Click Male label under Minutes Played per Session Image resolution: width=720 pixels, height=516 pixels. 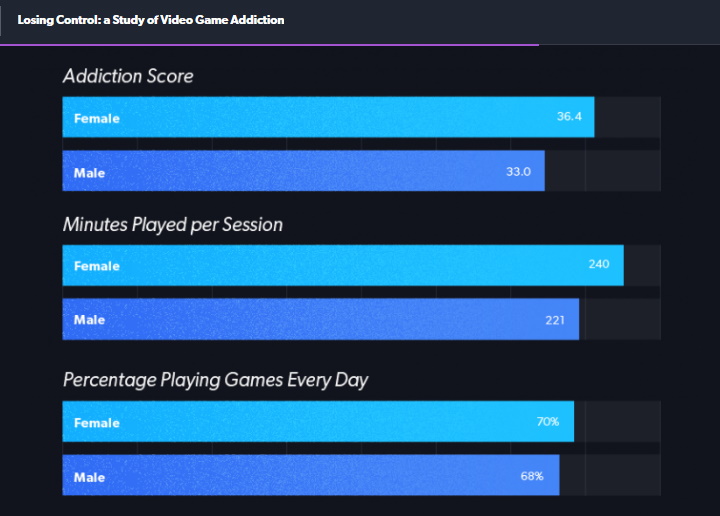[89, 320]
